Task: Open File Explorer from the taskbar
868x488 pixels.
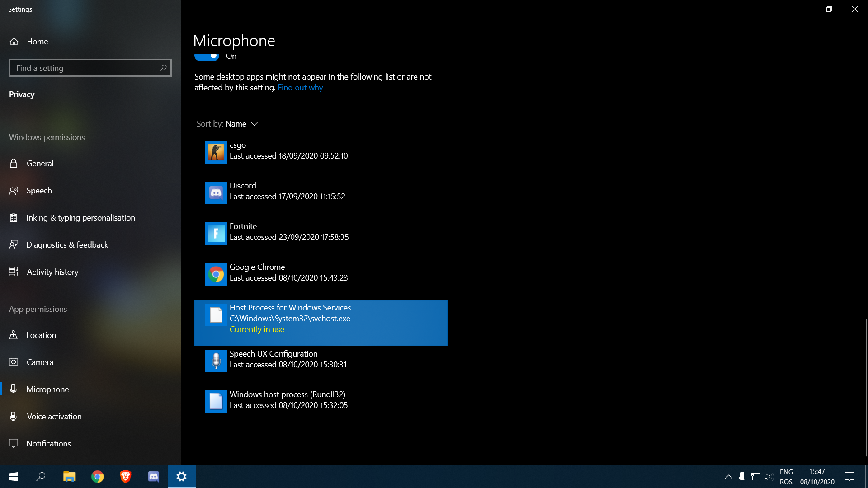Action: [69, 477]
